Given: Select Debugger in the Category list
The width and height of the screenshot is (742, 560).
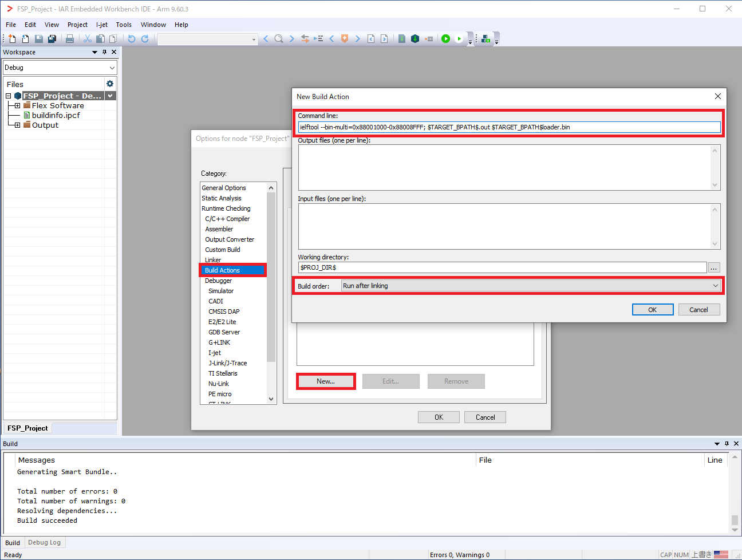Looking at the screenshot, I should point(219,280).
